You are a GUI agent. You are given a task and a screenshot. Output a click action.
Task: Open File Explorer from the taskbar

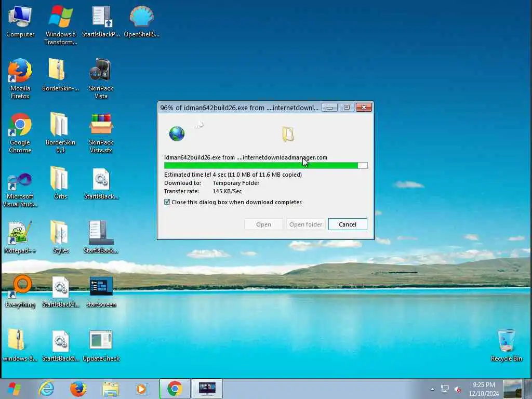coord(111,389)
